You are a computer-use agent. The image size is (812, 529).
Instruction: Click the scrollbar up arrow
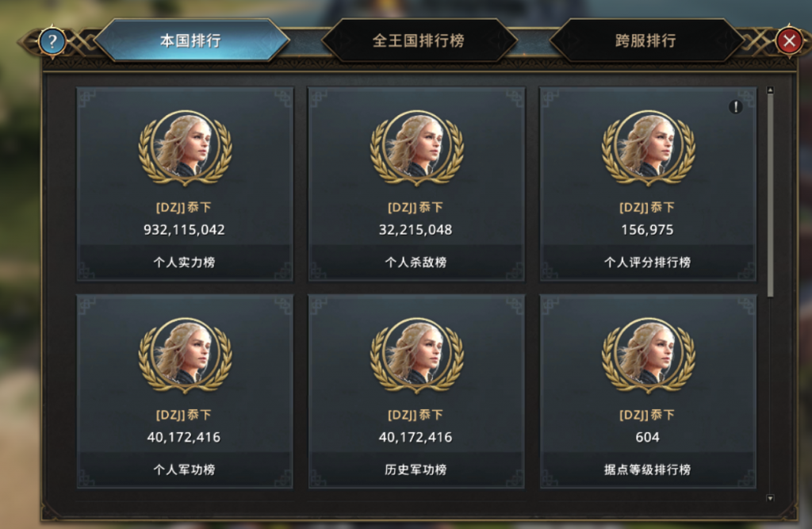pyautogui.click(x=770, y=90)
